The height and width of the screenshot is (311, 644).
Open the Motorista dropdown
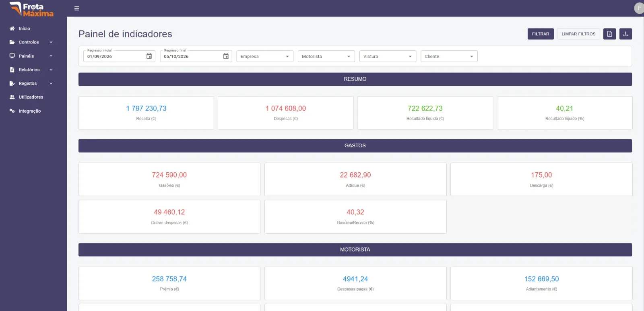pos(326,56)
